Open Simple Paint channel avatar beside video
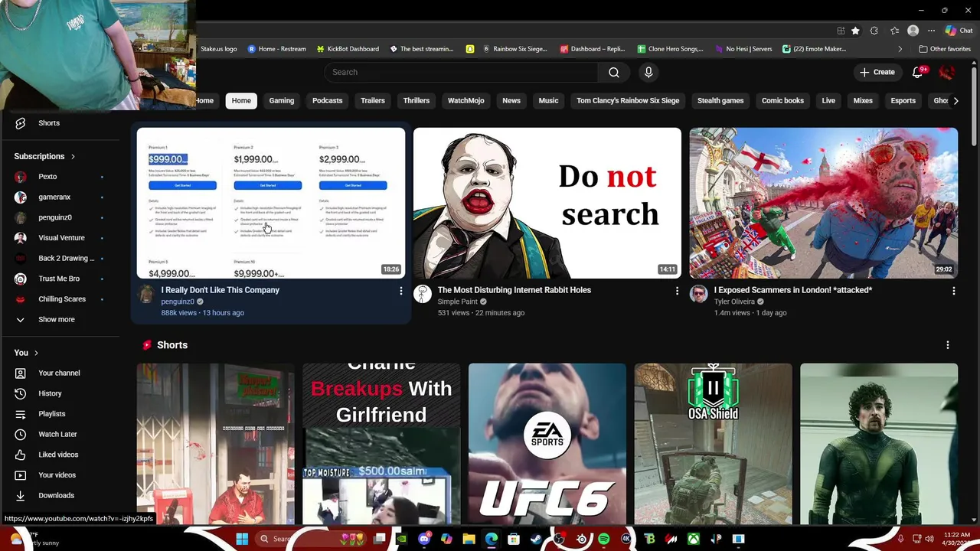The image size is (980, 551). [x=422, y=294]
